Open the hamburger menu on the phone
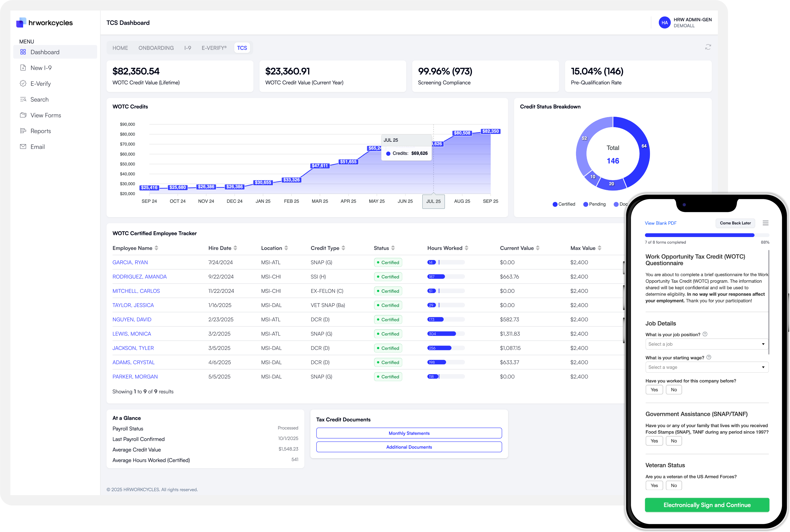The image size is (790, 532). point(765,223)
